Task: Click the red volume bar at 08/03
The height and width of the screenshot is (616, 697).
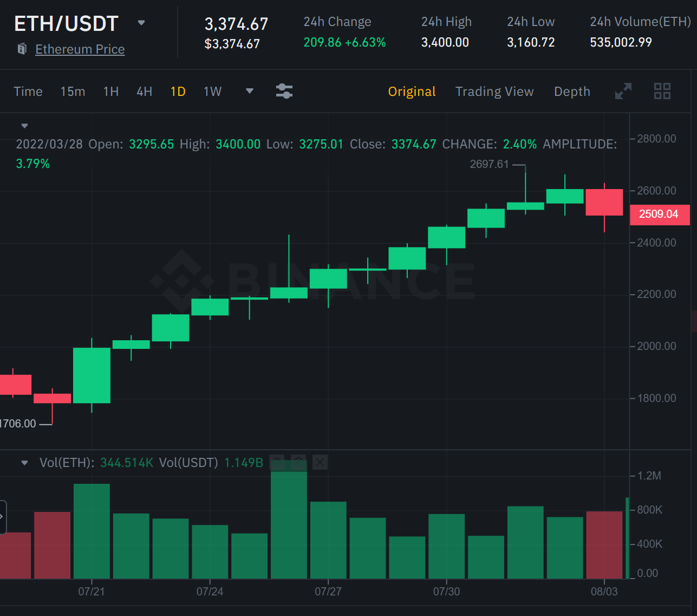Action: point(604,545)
